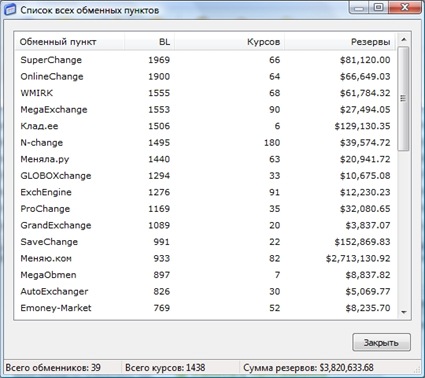Click the resize grip in status bar corner
Screen dimensions: 425x378
click(417, 369)
